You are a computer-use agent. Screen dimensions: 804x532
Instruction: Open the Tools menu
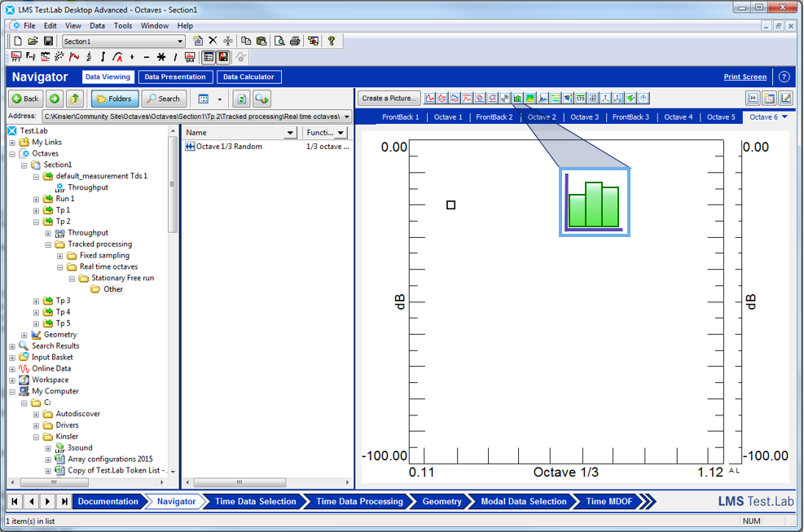pyautogui.click(x=123, y=25)
